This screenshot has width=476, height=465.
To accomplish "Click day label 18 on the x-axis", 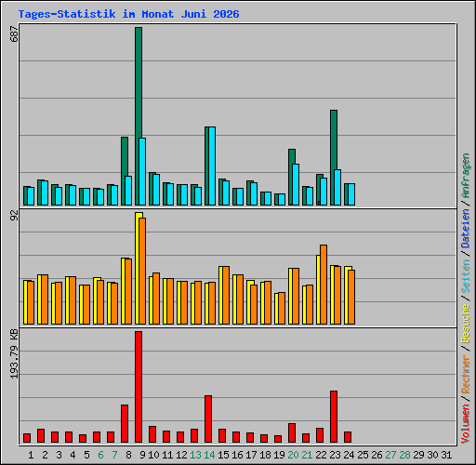I will tap(265, 455).
